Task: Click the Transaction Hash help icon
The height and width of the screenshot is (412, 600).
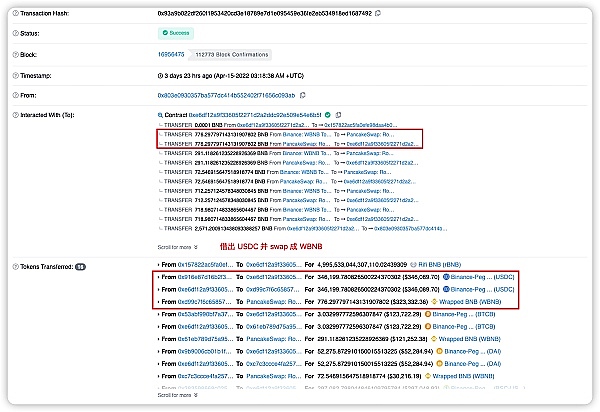Action: click(8, 15)
